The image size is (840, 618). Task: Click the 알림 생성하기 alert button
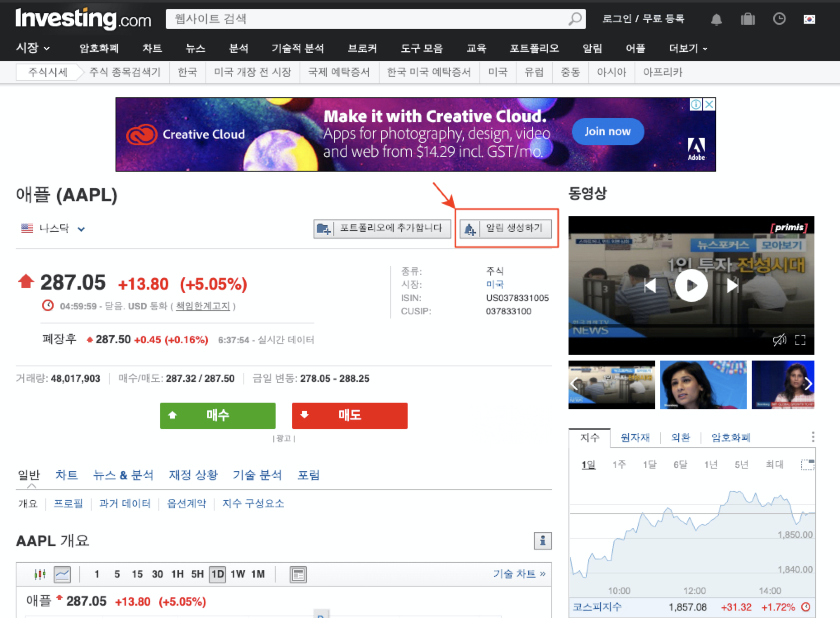pyautogui.click(x=506, y=228)
